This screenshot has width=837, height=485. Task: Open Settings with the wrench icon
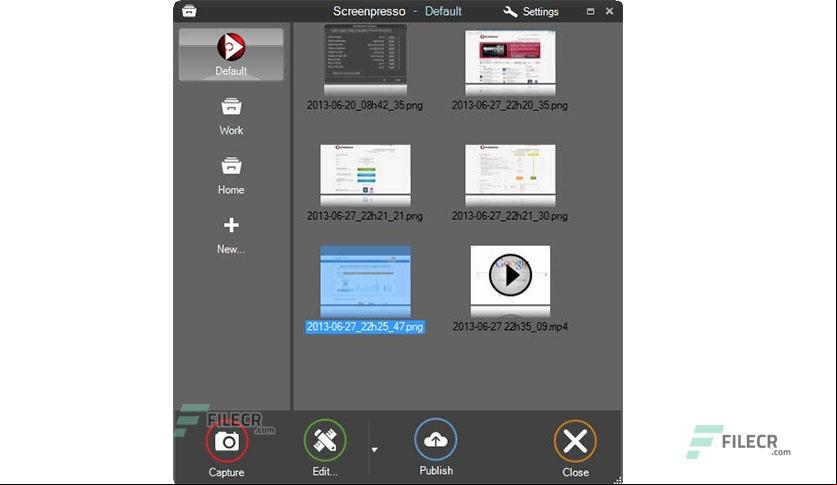tap(510, 12)
